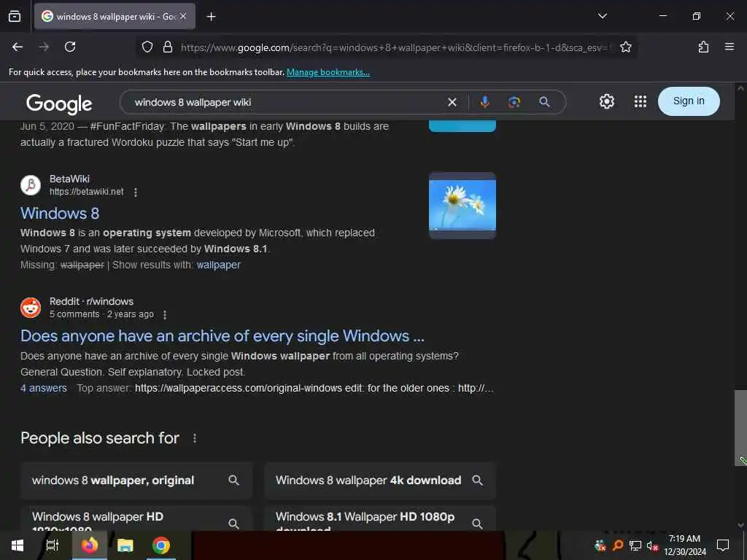Close the windows 8 wallpaper wiki tab
The image size is (747, 560).
coord(183,16)
